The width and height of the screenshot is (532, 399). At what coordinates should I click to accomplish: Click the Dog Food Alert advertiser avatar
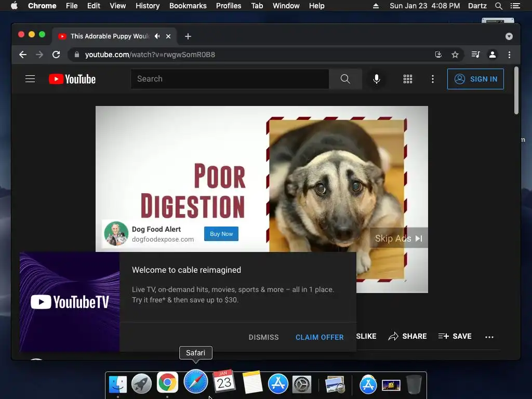tap(116, 234)
